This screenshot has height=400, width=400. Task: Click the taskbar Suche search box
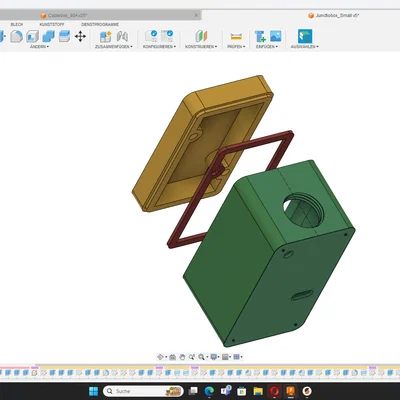pyautogui.click(x=143, y=391)
